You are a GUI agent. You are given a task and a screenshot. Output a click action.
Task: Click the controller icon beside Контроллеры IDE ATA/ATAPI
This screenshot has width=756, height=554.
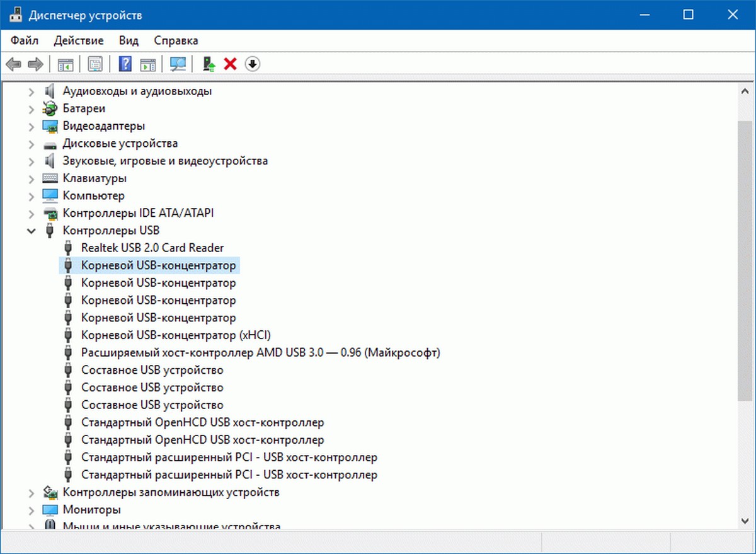50,213
